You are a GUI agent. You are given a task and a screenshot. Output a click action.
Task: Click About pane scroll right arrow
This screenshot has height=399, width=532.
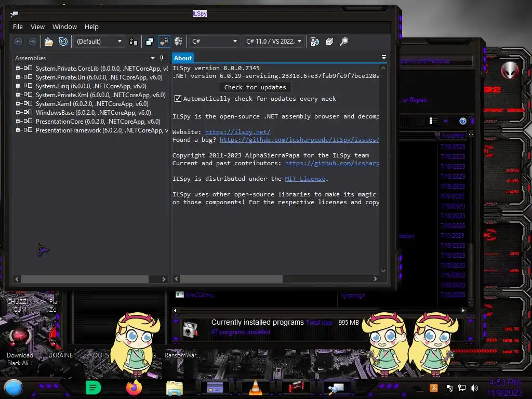pyautogui.click(x=375, y=279)
